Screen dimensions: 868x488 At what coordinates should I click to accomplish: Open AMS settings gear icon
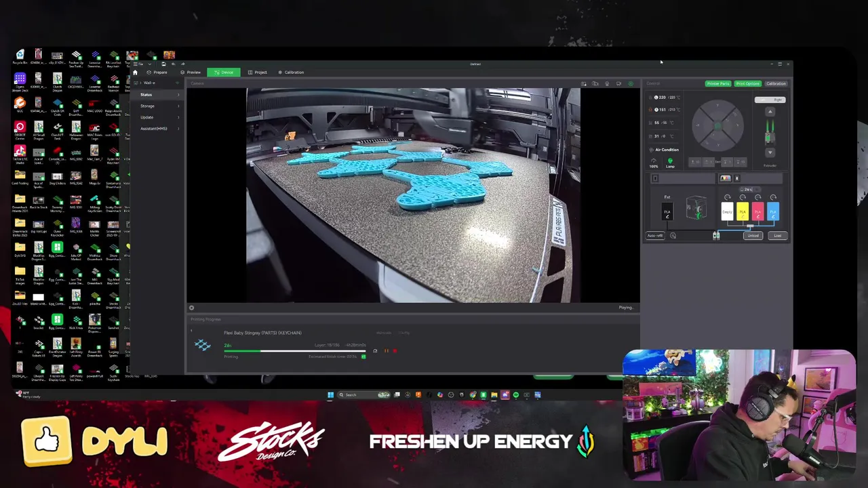pos(673,236)
